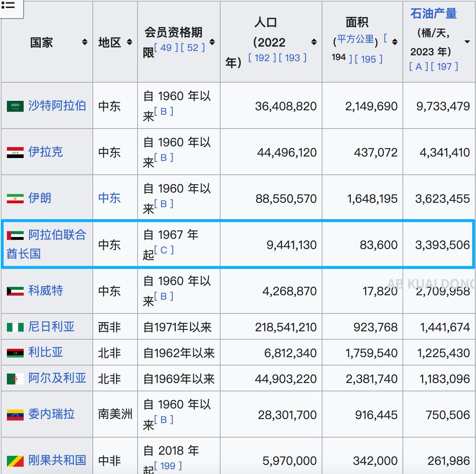Open footnote B in Venezuela row
Screen dimensions: 476x474
point(164,420)
